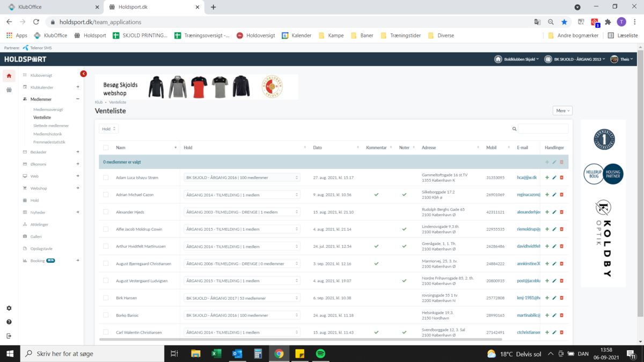Image resolution: width=644 pixels, height=362 pixels.
Task: Open File Explorer from the taskbar
Action: (195, 353)
